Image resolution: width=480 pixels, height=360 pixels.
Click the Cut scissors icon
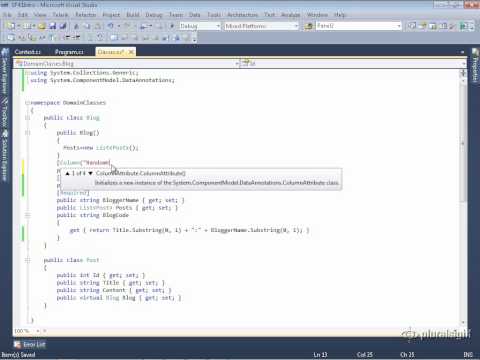[77, 26]
